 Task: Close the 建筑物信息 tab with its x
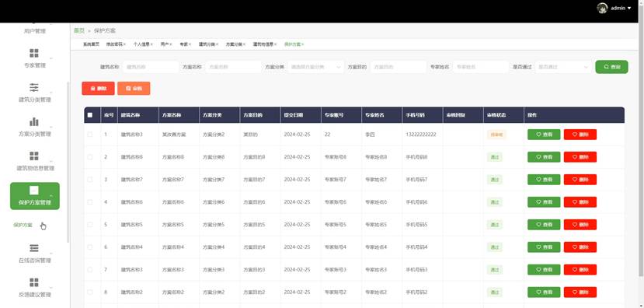(x=276, y=44)
